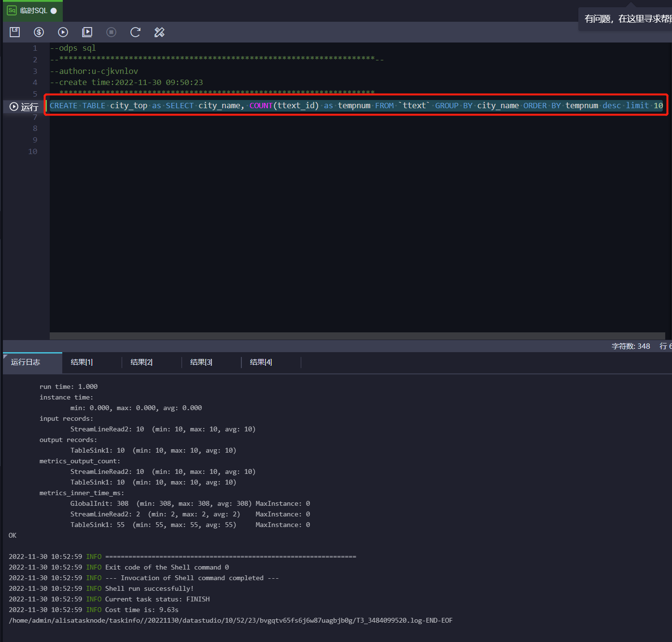Open the 结果[1] results tab

click(81, 362)
